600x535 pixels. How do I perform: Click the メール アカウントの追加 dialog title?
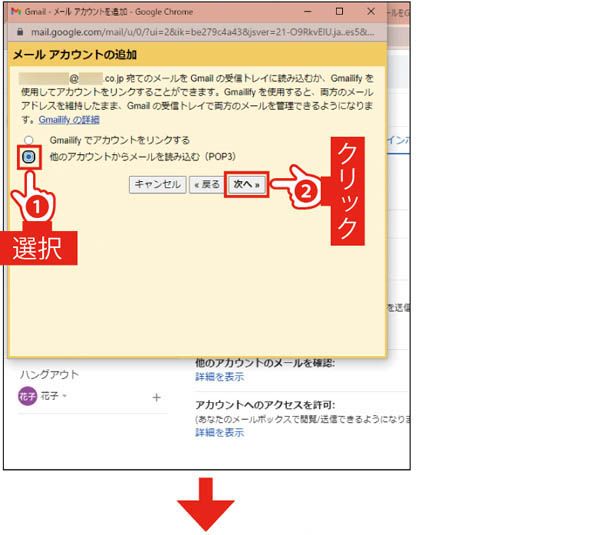click(75, 55)
